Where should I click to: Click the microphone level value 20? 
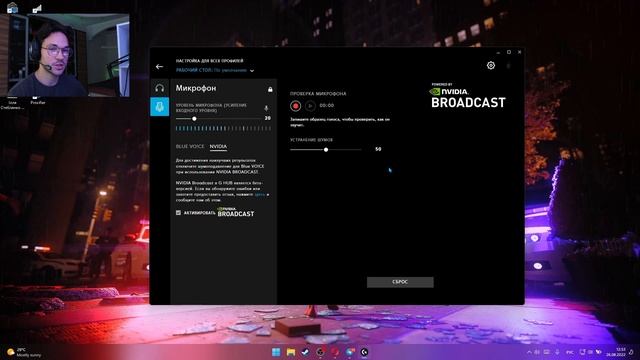click(267, 118)
